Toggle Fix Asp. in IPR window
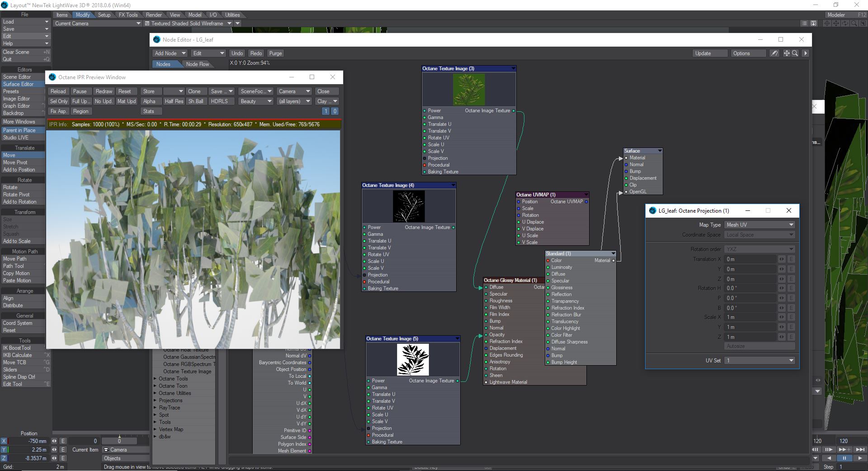This screenshot has height=471, width=868. click(x=59, y=111)
